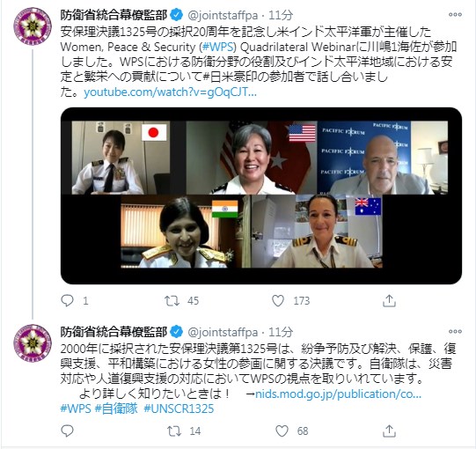Click the @jointstaffpa handle on second tweet

(x=223, y=332)
